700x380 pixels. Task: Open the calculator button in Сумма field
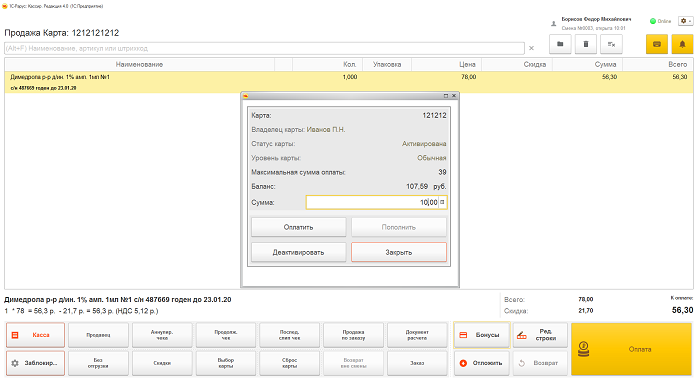[x=442, y=202]
